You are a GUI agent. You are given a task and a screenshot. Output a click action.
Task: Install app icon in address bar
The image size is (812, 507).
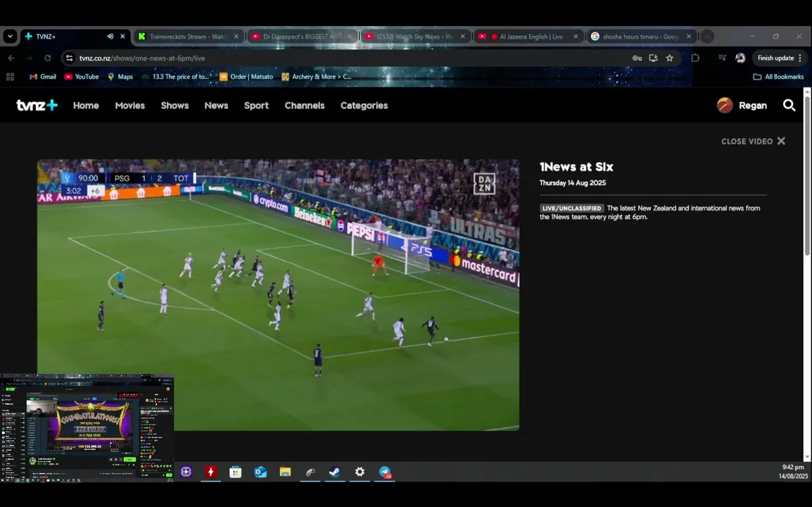654,58
